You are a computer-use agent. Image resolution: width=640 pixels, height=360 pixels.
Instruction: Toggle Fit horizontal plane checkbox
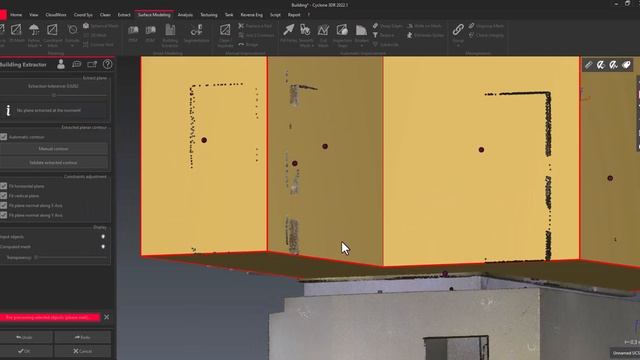(4, 186)
